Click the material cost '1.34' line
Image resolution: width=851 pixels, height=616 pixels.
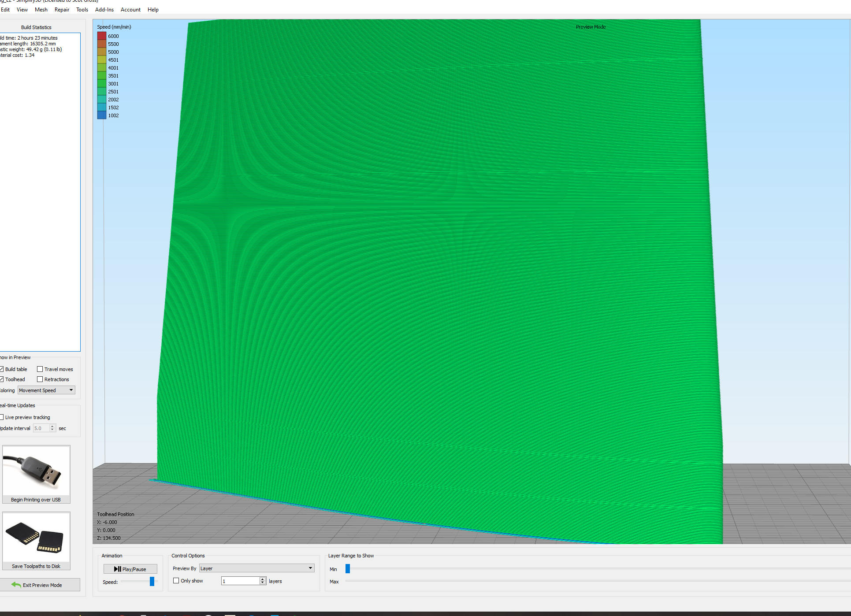18,55
